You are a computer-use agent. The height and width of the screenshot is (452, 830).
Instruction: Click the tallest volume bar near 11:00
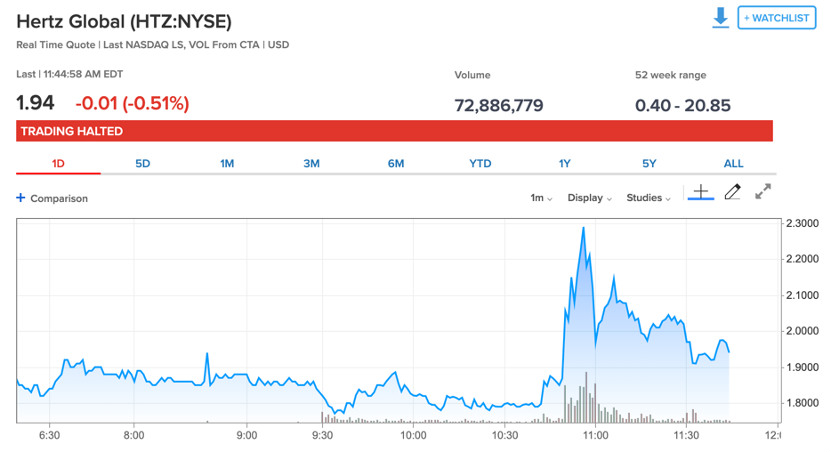[x=586, y=397]
